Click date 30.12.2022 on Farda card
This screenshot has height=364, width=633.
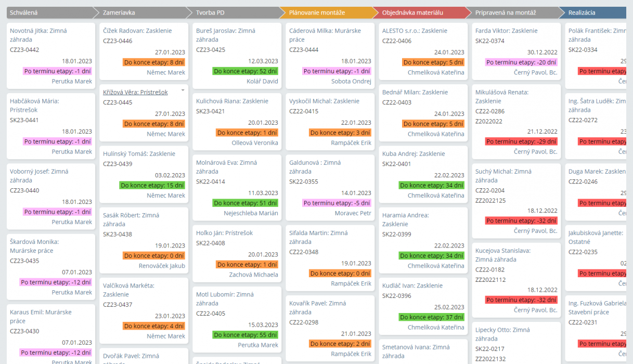tap(542, 53)
